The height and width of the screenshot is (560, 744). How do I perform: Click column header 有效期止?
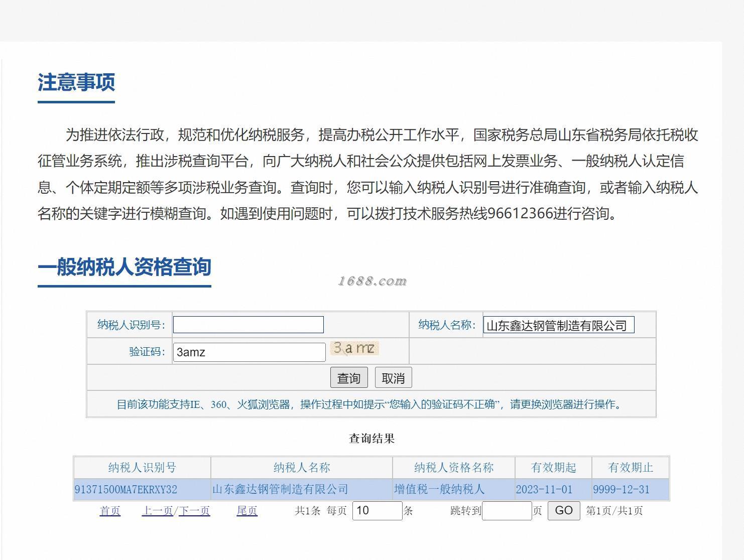pos(631,468)
